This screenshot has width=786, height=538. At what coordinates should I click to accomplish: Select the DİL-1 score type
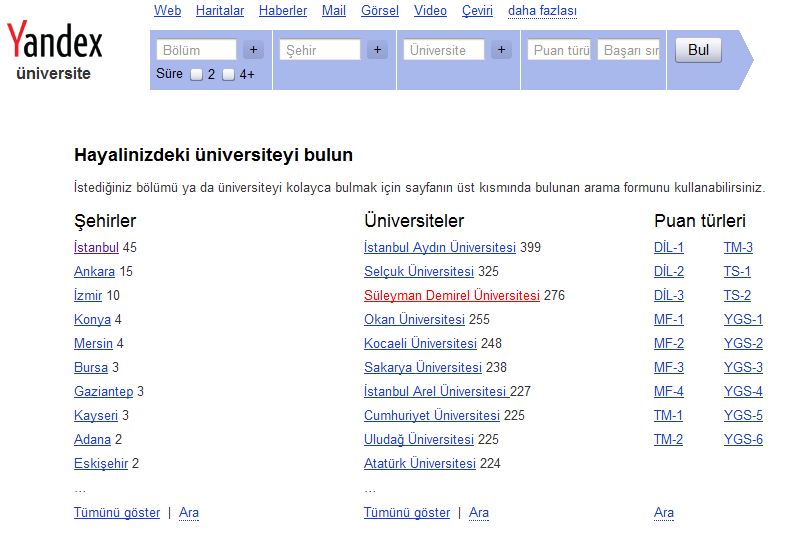tap(669, 247)
